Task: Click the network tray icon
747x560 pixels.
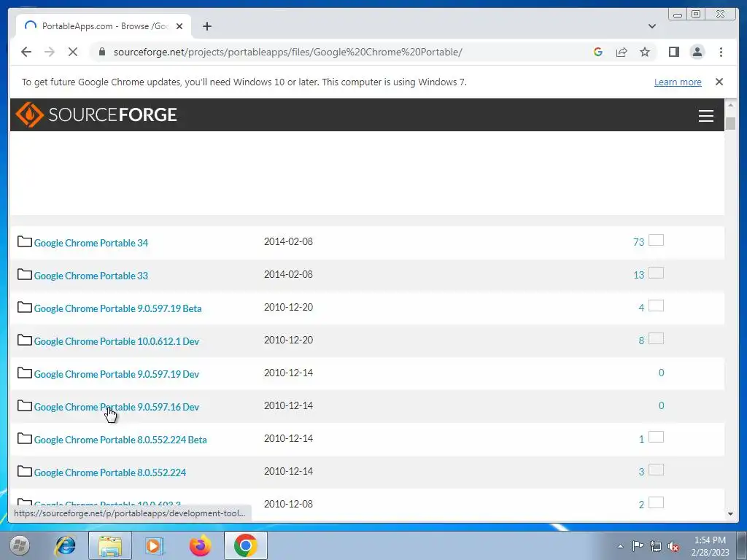Action: click(656, 546)
